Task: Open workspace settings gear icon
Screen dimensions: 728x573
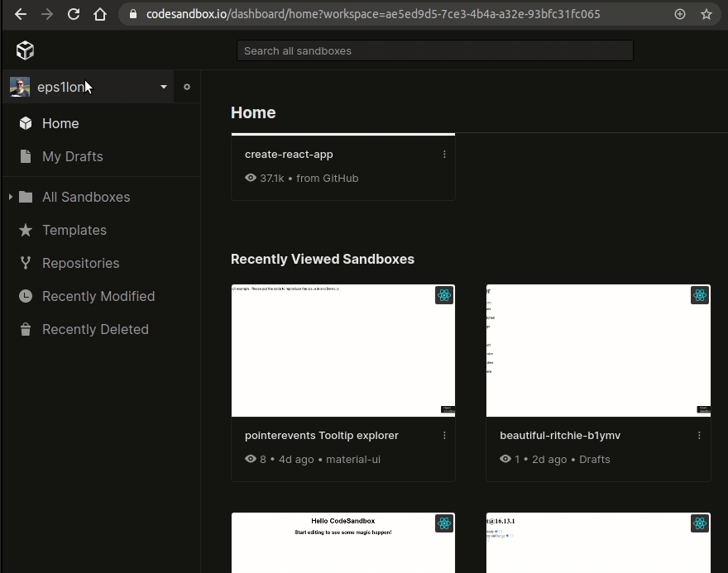Action: coord(187,87)
